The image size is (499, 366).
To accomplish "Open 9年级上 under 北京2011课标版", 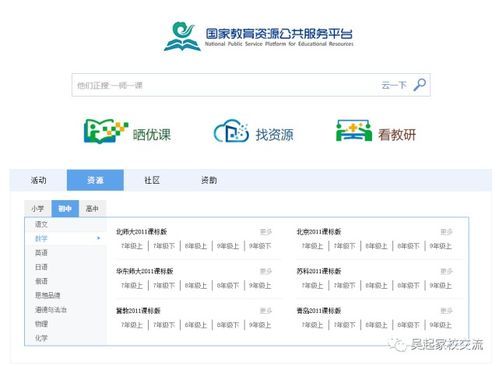I will pos(440,246).
